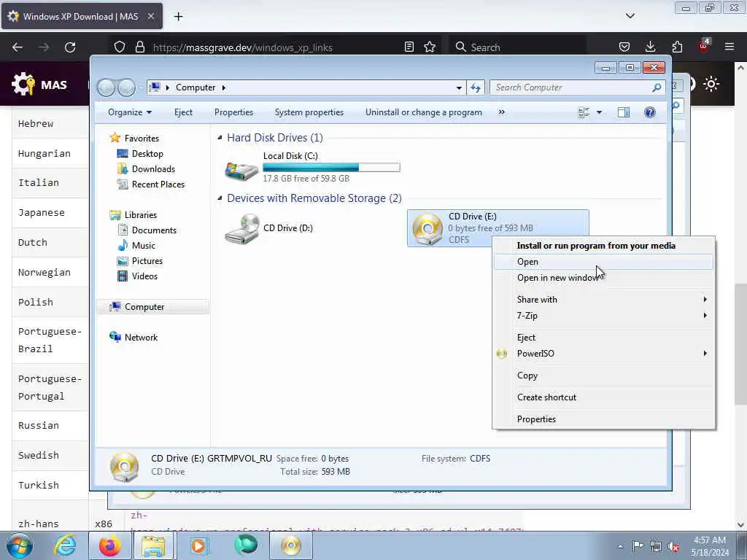
Task: Open the Firefox downloads arrow icon
Action: point(650,47)
